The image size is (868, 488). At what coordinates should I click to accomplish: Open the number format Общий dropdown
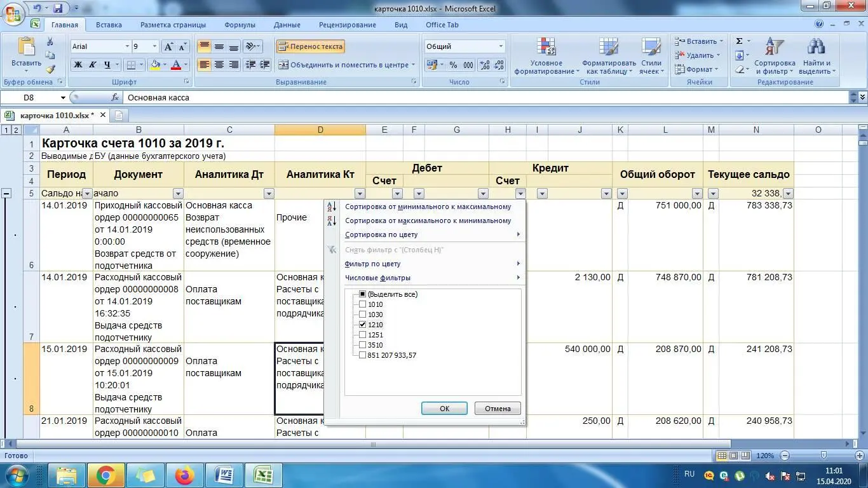[x=501, y=46]
